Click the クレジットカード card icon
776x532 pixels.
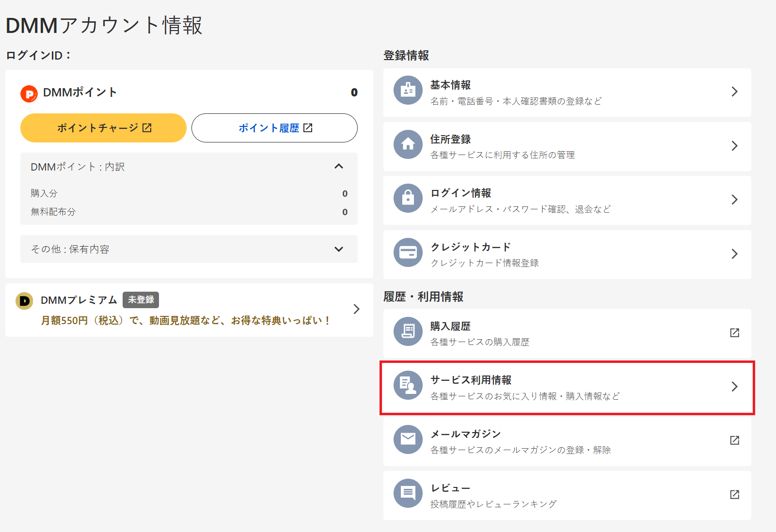pos(408,252)
